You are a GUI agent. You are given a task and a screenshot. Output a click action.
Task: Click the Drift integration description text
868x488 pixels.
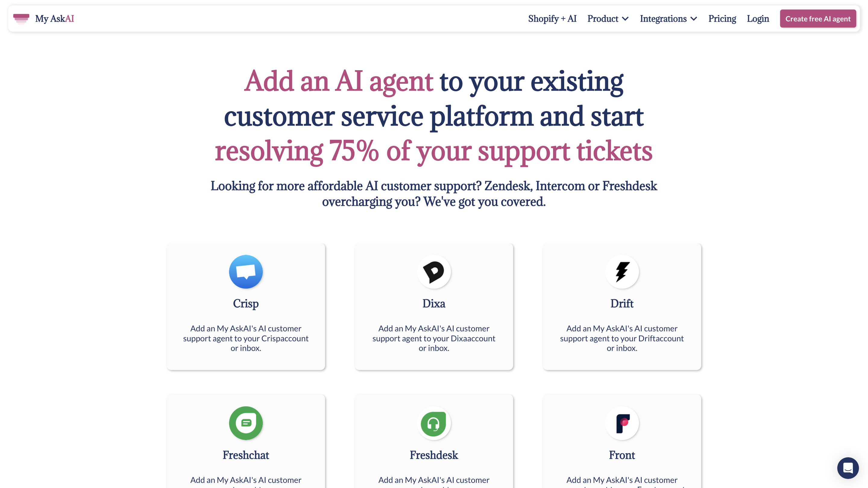point(622,338)
